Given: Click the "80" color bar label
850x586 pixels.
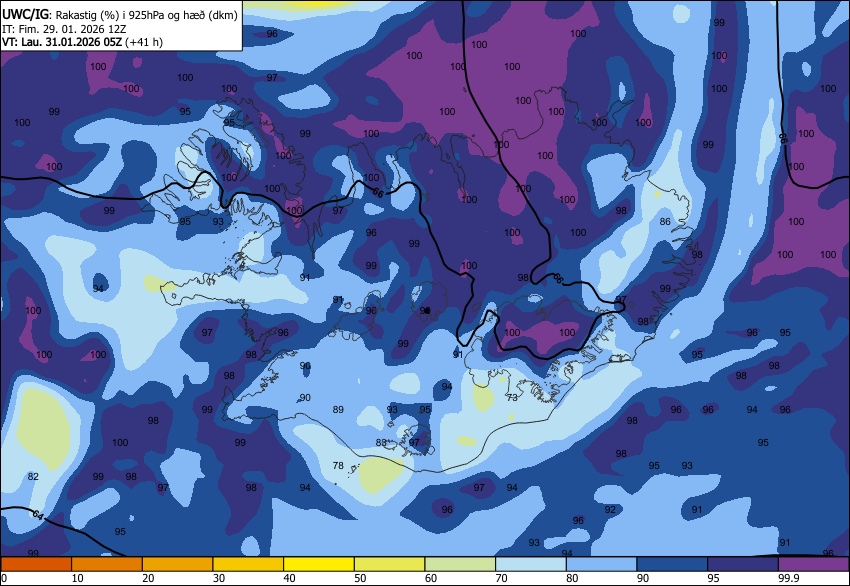Looking at the screenshot, I should (x=572, y=578).
